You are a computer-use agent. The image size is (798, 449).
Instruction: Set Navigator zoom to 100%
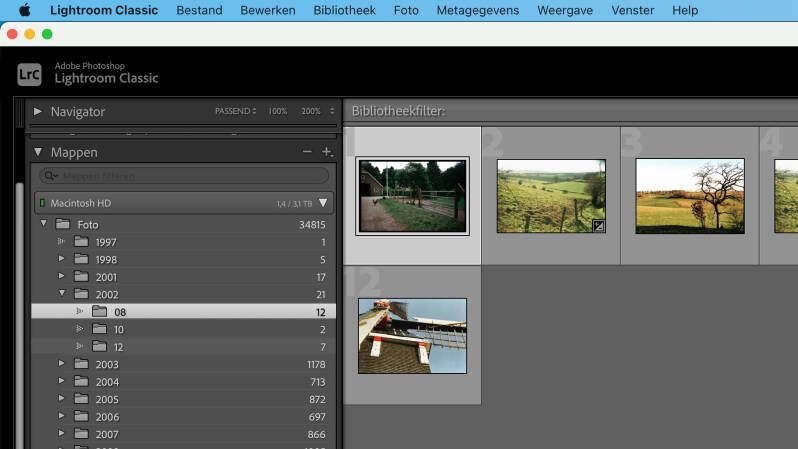pyautogui.click(x=277, y=111)
